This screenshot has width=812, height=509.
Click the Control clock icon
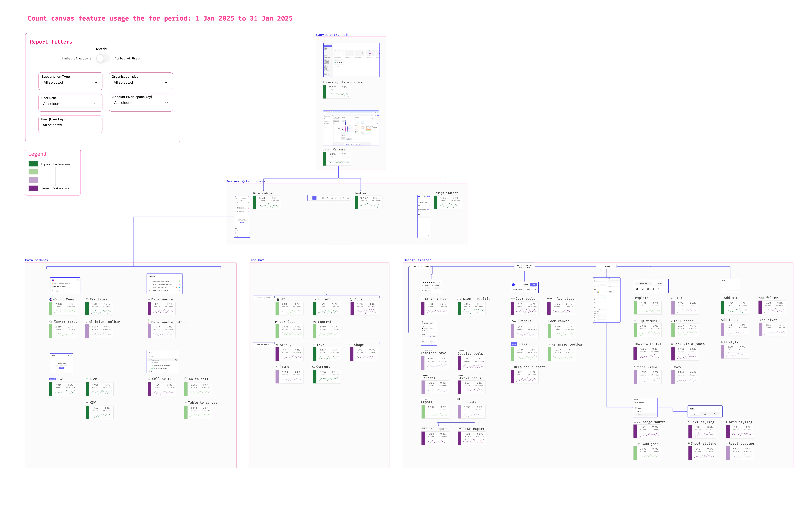(315, 322)
